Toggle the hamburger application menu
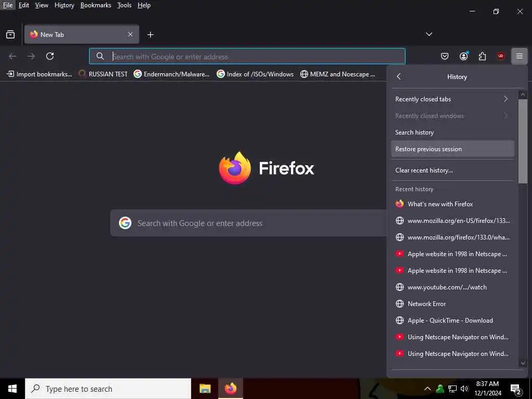 [x=520, y=56]
